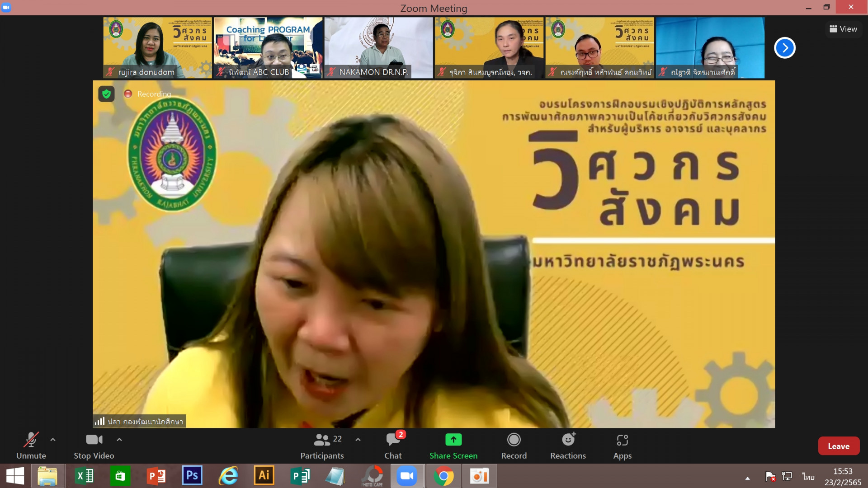Launch PowerPoint from the taskbar
Screen dimensions: 868x488
(156, 476)
